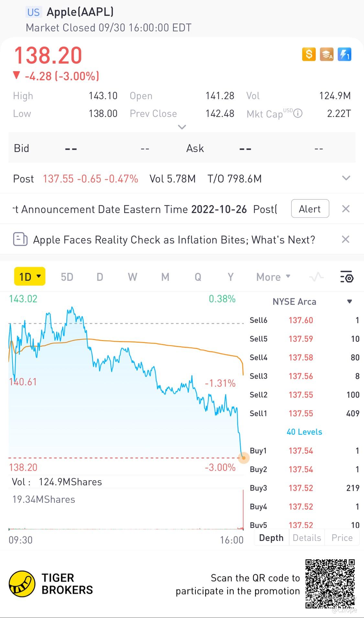This screenshot has height=618, width=364.
Task: Expand more quote details chevron
Action: 182,127
